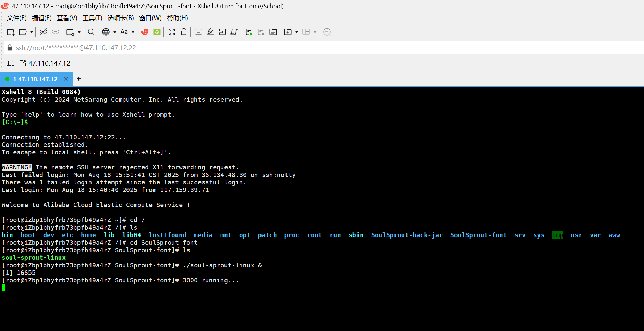644x331 pixels.
Task: Add a new tab with the plus button
Action: (78, 79)
